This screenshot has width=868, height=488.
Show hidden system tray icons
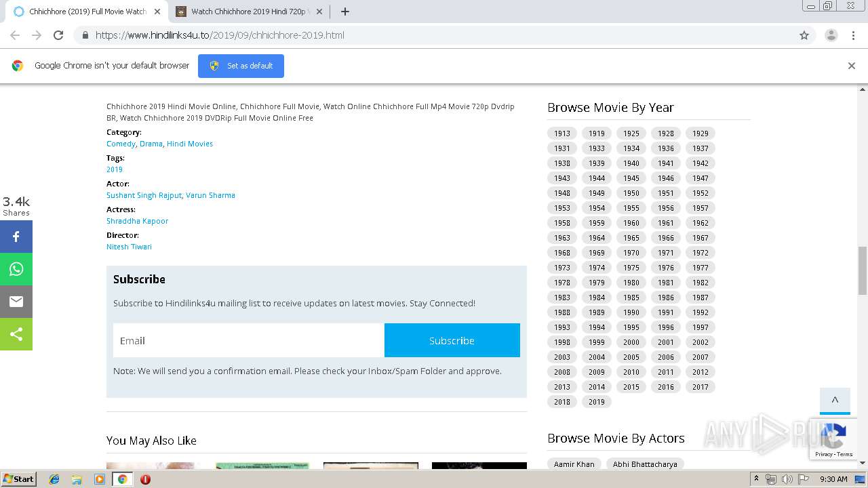click(x=756, y=479)
